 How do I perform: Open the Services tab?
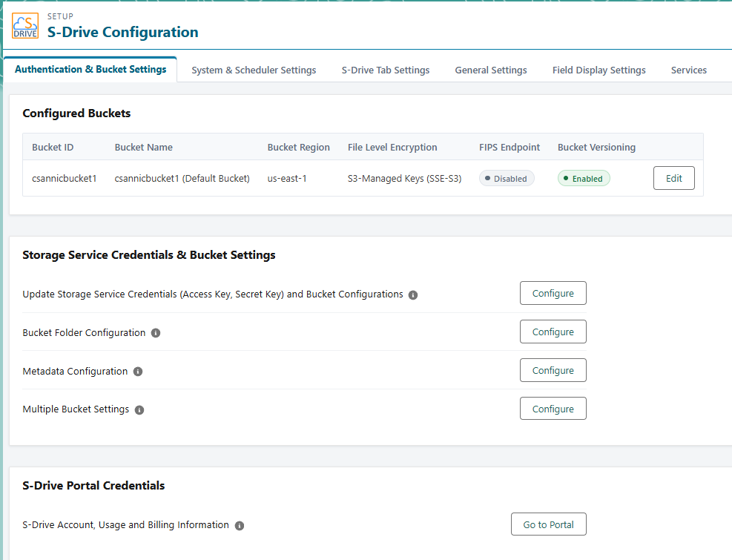coord(688,70)
